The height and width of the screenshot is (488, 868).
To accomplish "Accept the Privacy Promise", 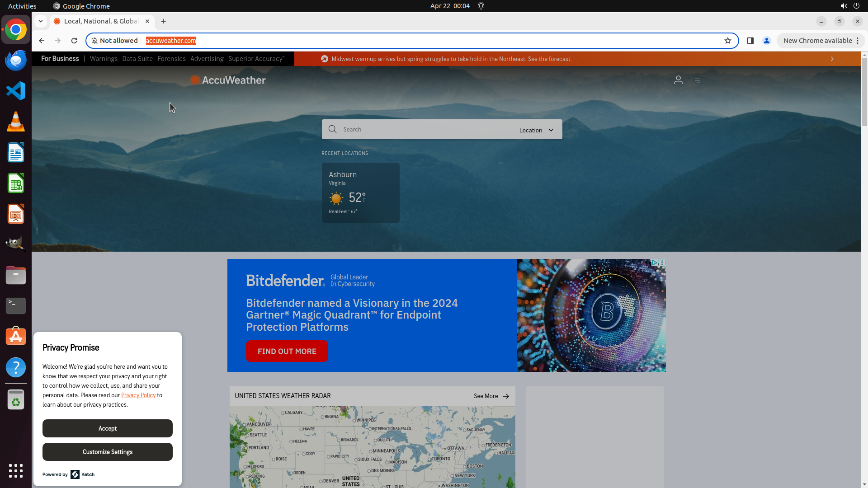I will coord(108,428).
